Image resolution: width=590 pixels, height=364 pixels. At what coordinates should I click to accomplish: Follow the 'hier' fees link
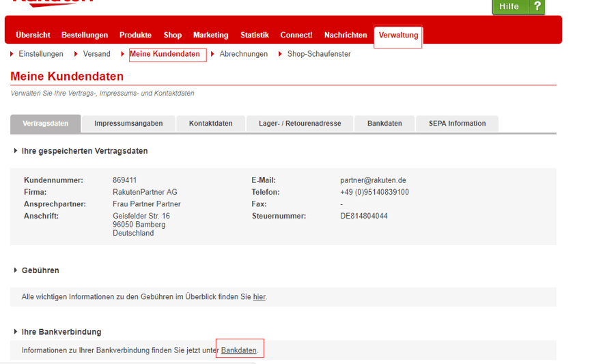(x=259, y=296)
